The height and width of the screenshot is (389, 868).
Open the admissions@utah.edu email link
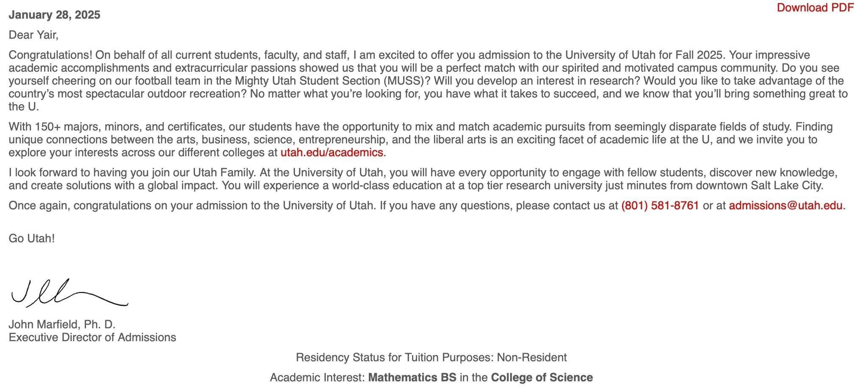click(x=785, y=206)
